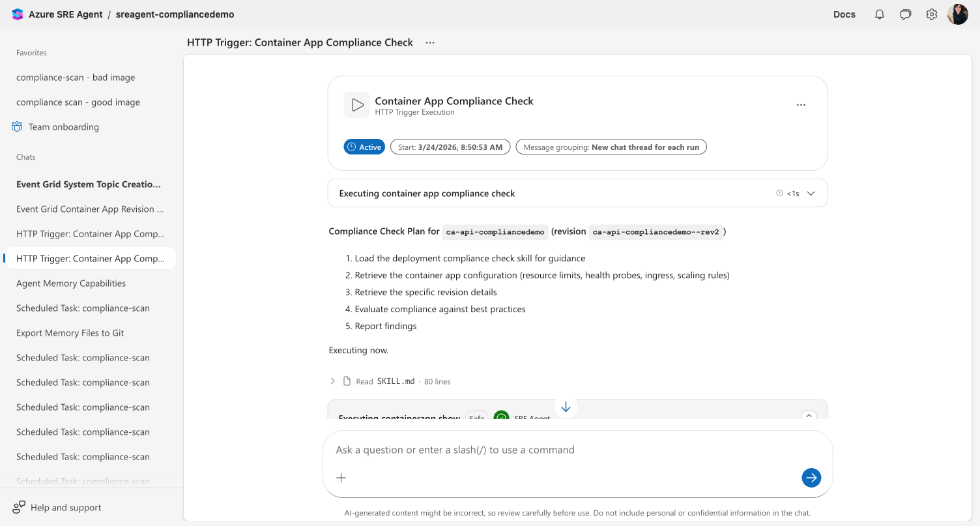
Task: Open the ellipsis menu on the trigger card
Action: [801, 105]
